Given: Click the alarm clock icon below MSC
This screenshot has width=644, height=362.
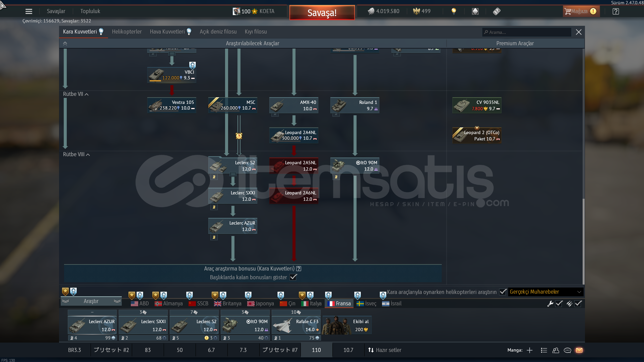Looking at the screenshot, I should [239, 136].
